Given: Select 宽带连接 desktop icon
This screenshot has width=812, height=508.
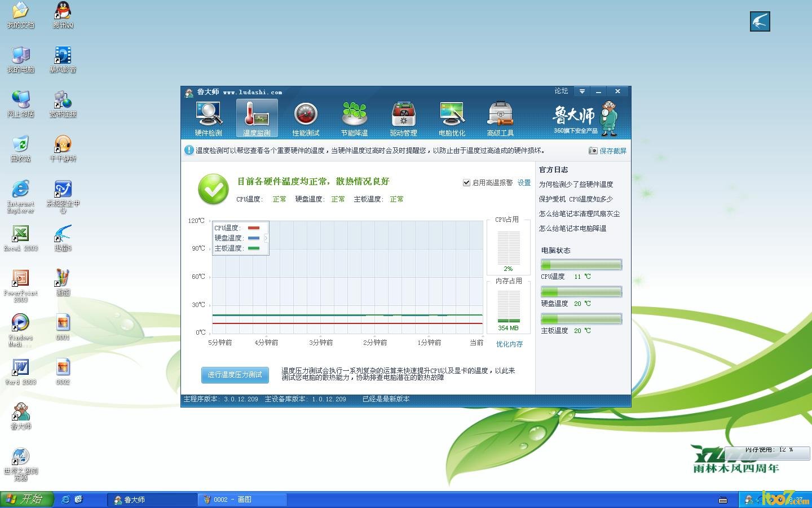Looking at the screenshot, I should tap(63, 104).
